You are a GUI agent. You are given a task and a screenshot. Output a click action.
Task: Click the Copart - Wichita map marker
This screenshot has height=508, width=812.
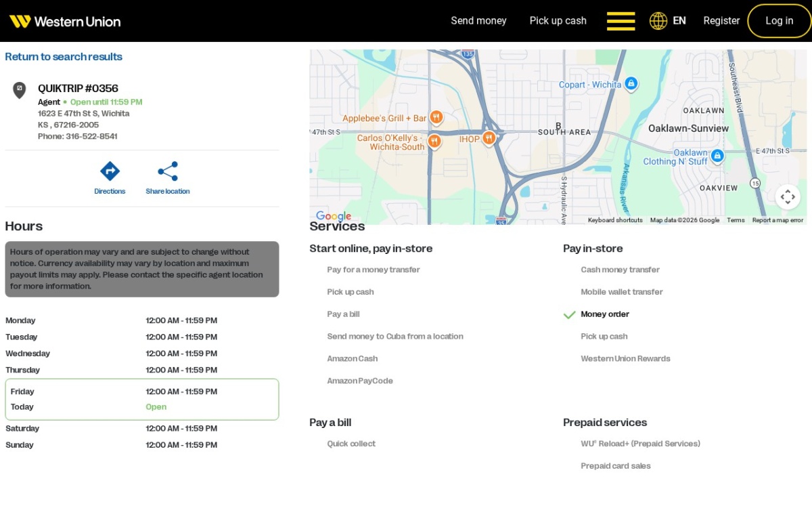coord(631,83)
